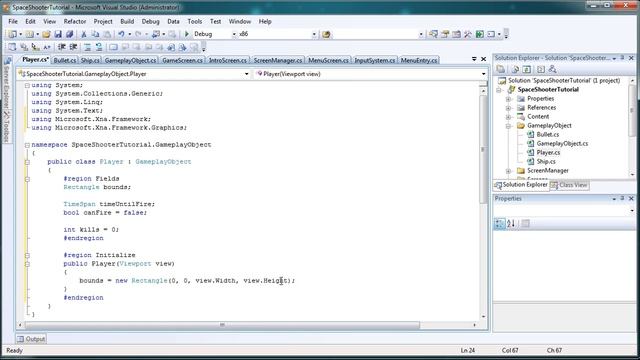Viewport: 640px width, 360px height.
Task: Click Refresh in the Solution Explorer toolbar
Action: point(527,69)
